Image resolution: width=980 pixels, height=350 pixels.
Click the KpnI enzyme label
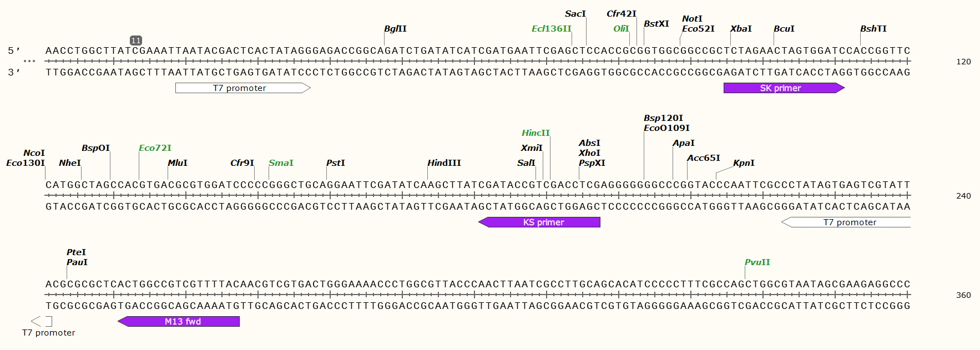click(744, 163)
